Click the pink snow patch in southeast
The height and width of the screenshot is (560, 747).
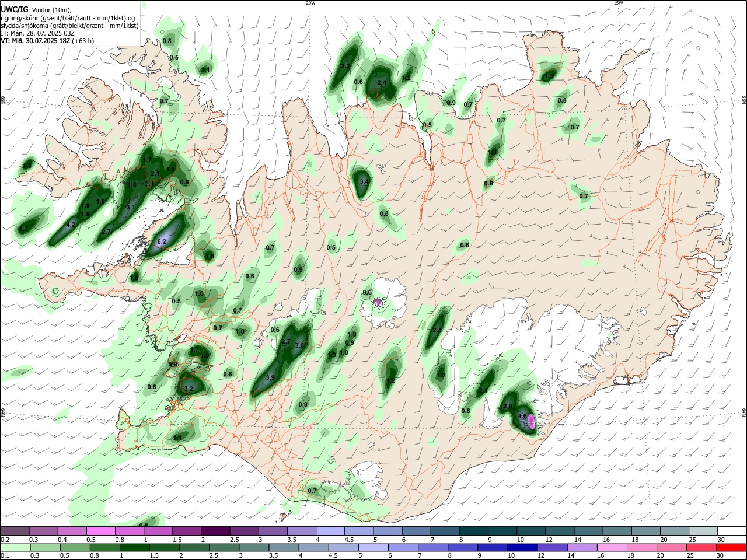pos(531,422)
